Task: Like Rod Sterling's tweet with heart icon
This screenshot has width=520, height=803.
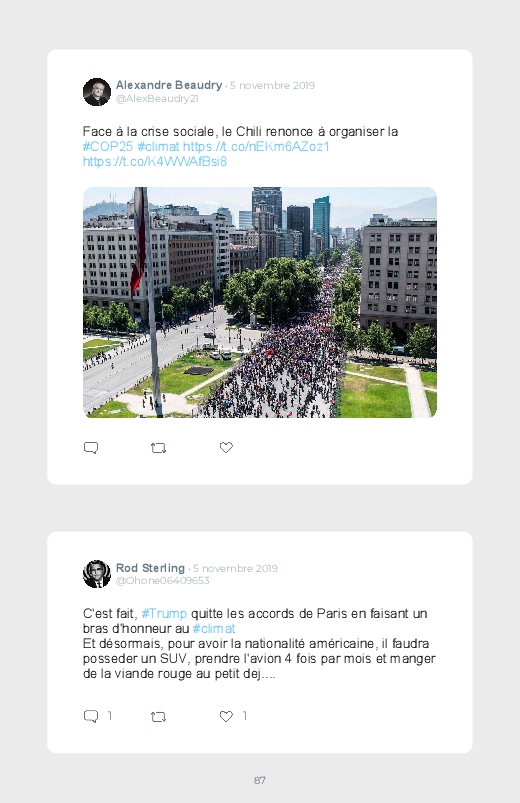Action: [226, 716]
